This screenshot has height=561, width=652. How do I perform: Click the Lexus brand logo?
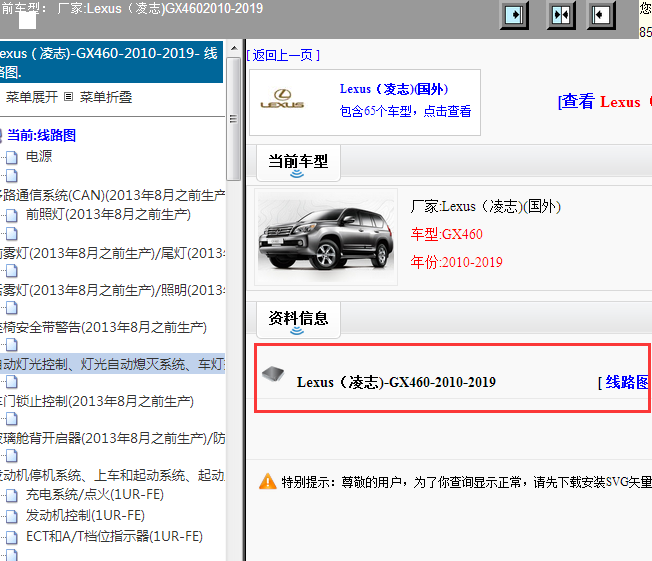[282, 99]
